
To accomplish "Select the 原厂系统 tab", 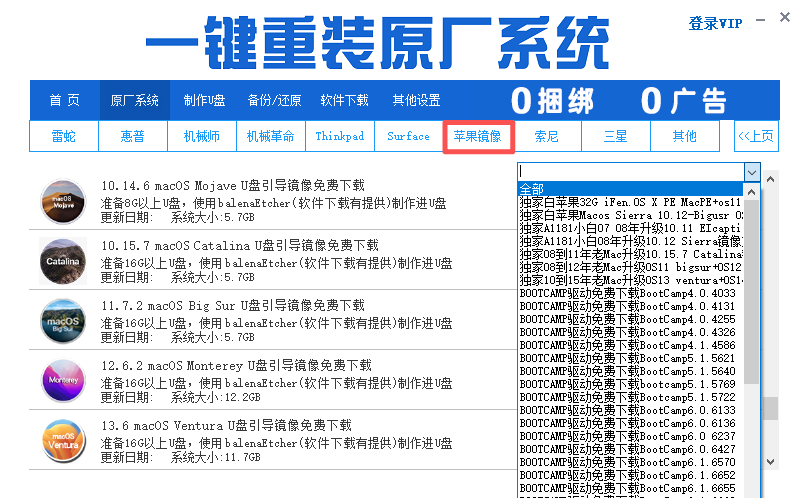I will click(134, 100).
